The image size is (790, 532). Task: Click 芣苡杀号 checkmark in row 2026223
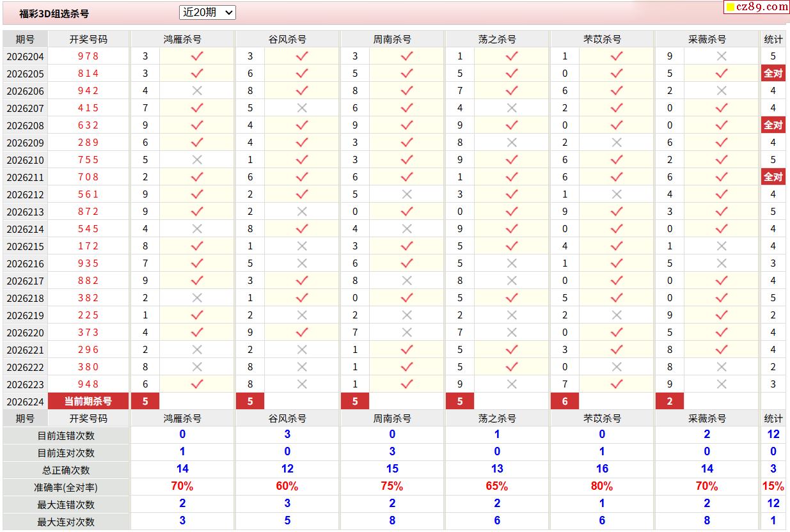[617, 384]
